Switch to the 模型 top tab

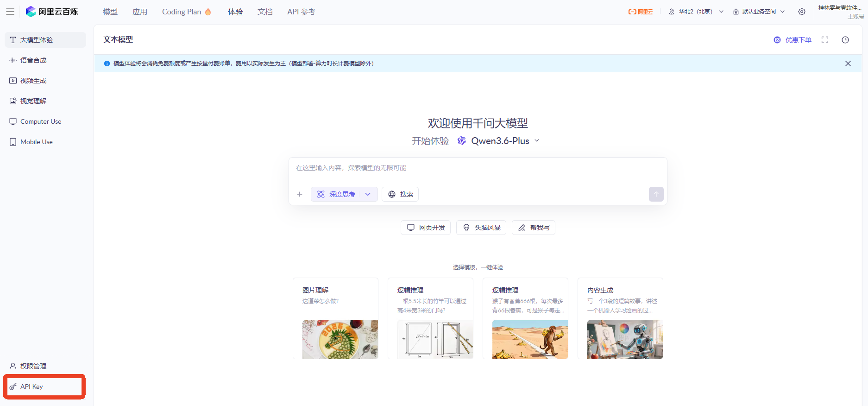(x=110, y=12)
